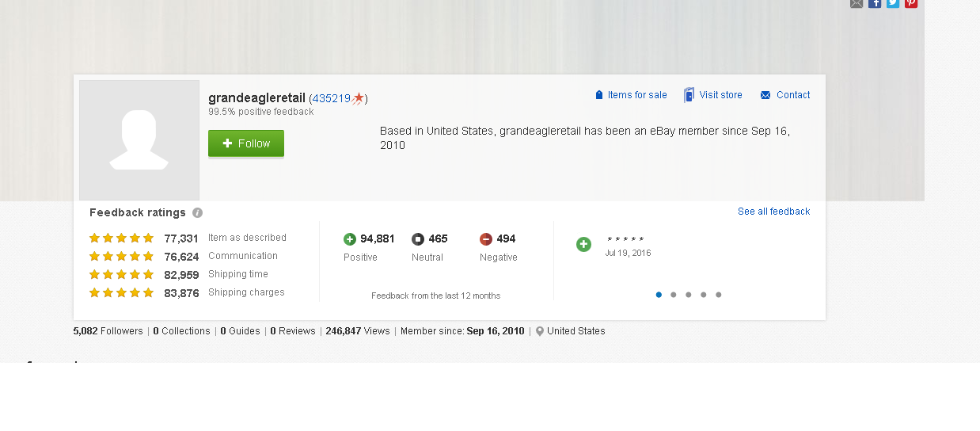The height and width of the screenshot is (431, 980).
Task: Click the 0 Reviews text
Action: pyautogui.click(x=293, y=331)
